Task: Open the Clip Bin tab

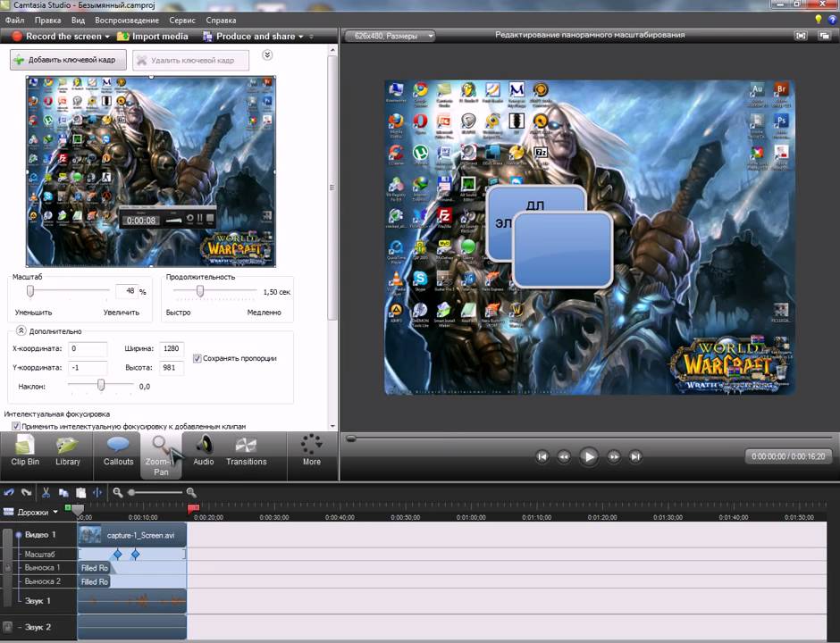Action: click(x=25, y=451)
